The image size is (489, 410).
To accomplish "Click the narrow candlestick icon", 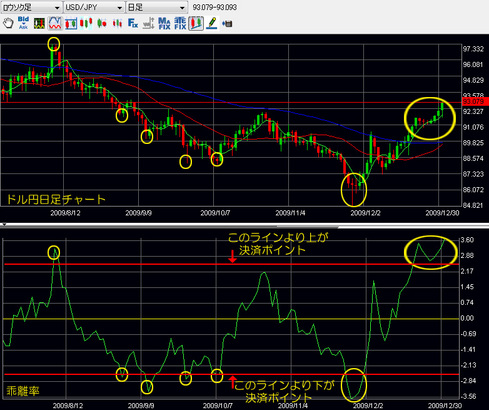I will pos(117,23).
